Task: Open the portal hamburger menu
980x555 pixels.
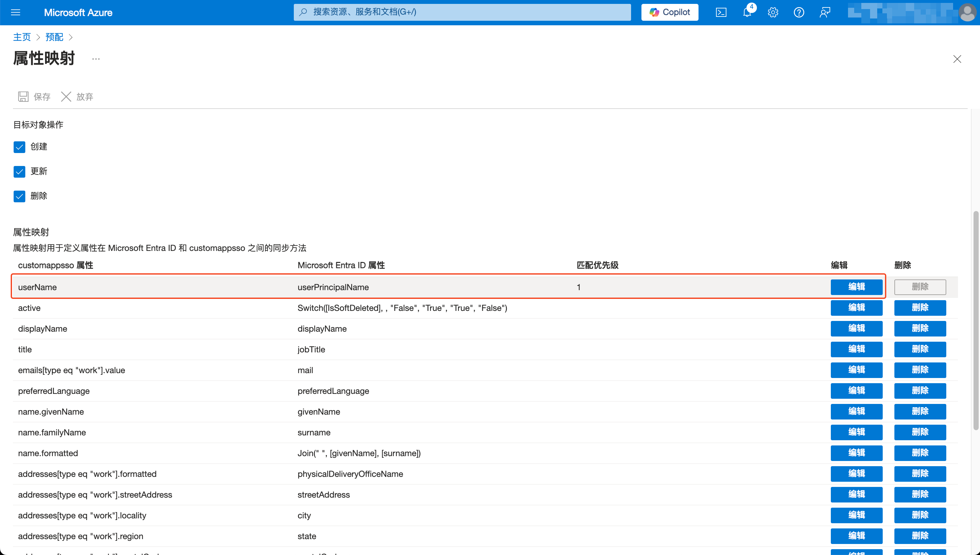Action: (x=16, y=12)
